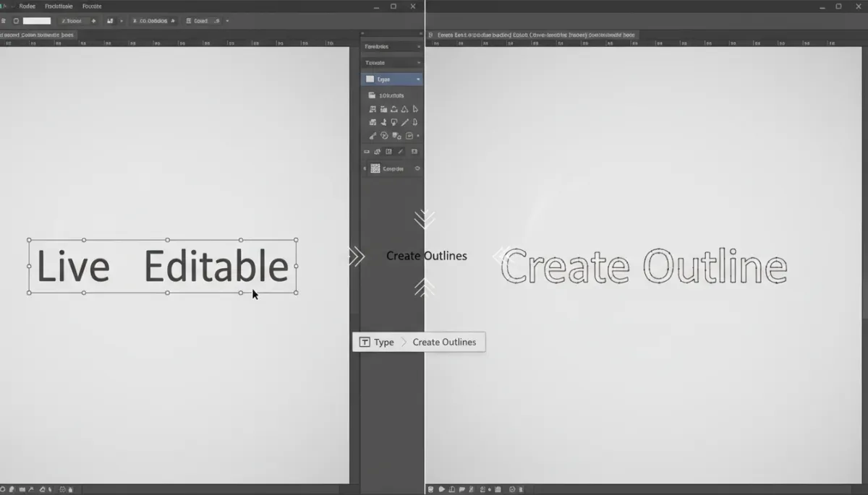Open the dropdown on the highlighted panel row
This screenshot has width=868, height=495.
(418, 79)
